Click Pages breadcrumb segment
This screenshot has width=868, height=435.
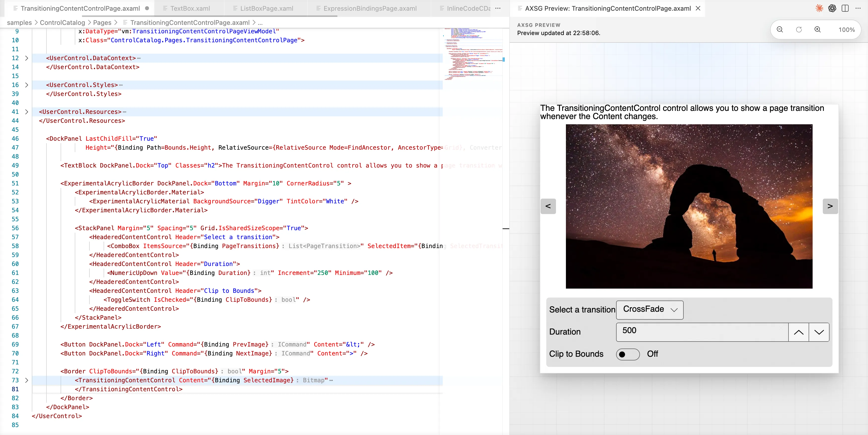(102, 23)
